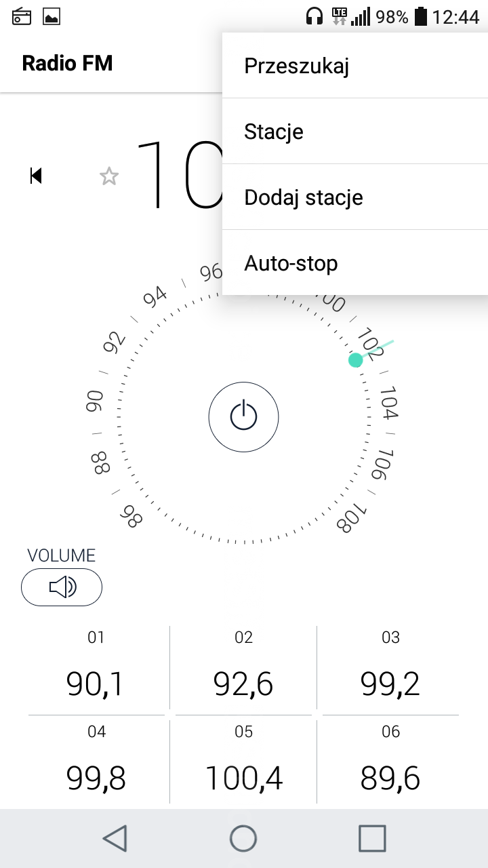The image size is (488, 868).
Task: Open recent apps square button
Action: [x=372, y=838]
